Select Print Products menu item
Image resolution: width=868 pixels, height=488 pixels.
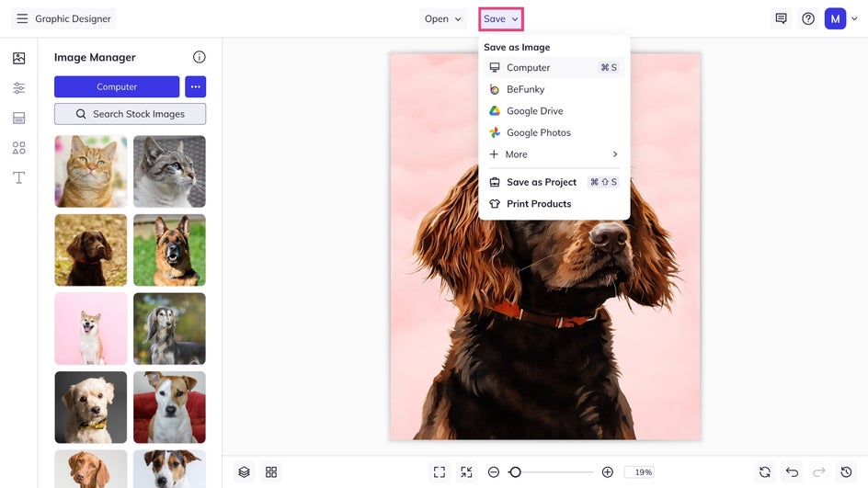pyautogui.click(x=554, y=204)
